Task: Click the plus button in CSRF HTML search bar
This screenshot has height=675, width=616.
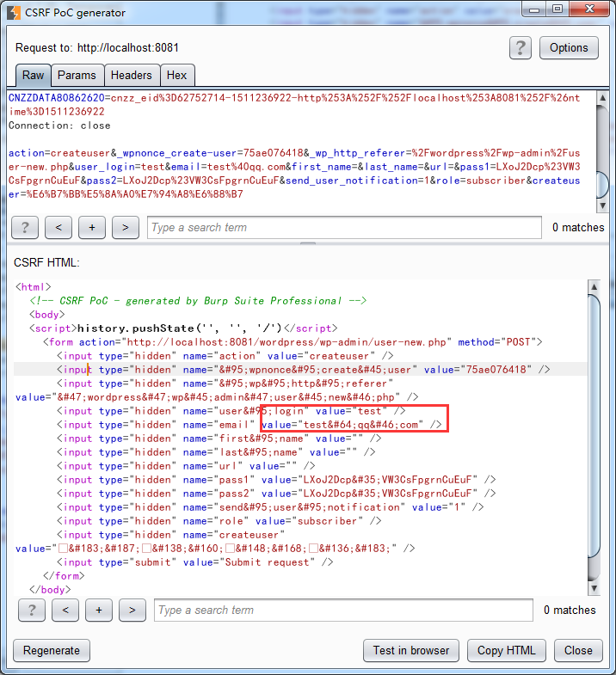Action: pos(99,610)
